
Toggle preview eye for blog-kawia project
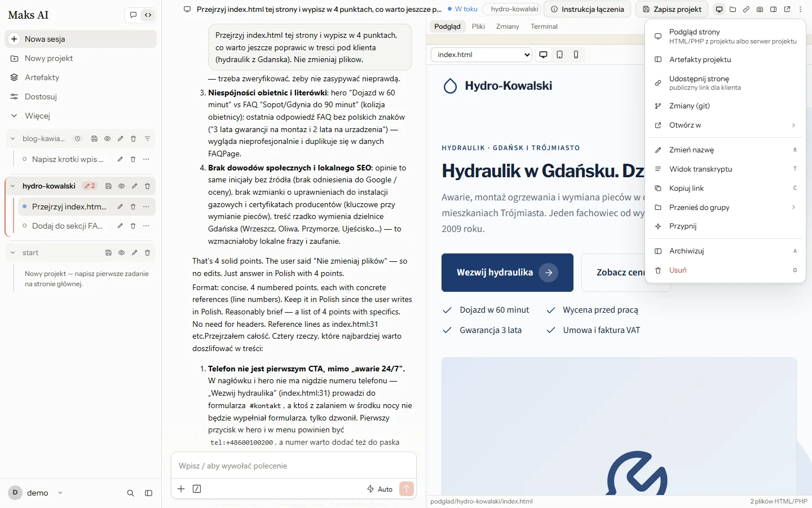107,139
